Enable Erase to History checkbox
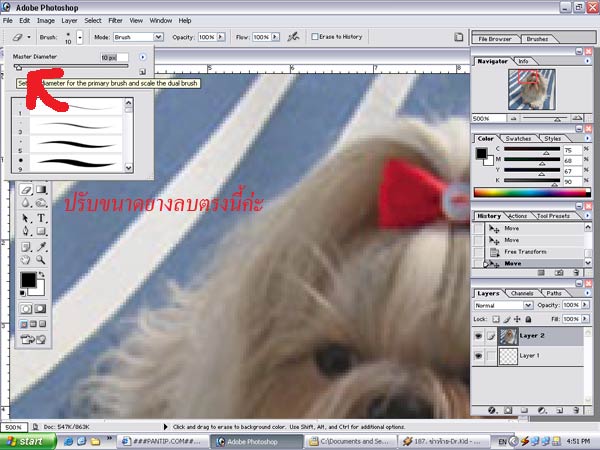Viewport: 600px width, 450px height. click(x=315, y=37)
